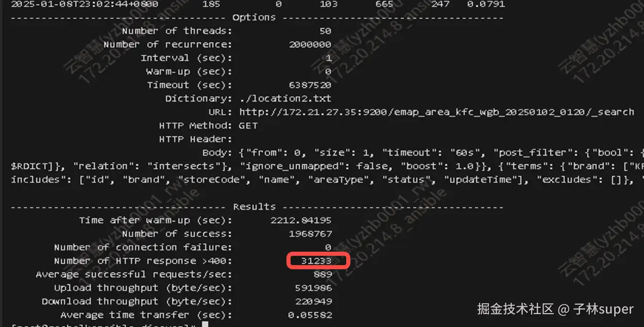Select the Time after warm-up value 2212.84195
The image size is (644, 327).
click(x=301, y=220)
